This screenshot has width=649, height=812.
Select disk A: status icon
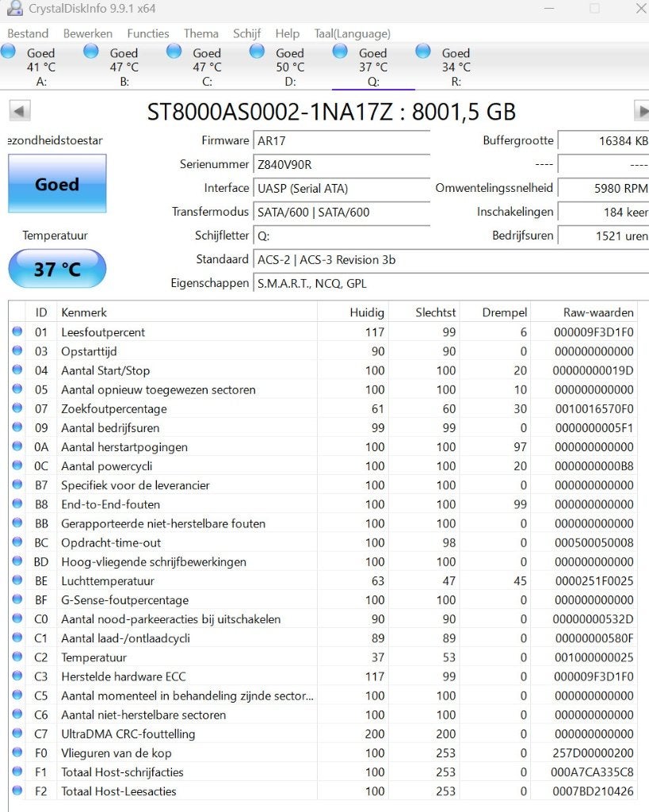pyautogui.click(x=8, y=52)
